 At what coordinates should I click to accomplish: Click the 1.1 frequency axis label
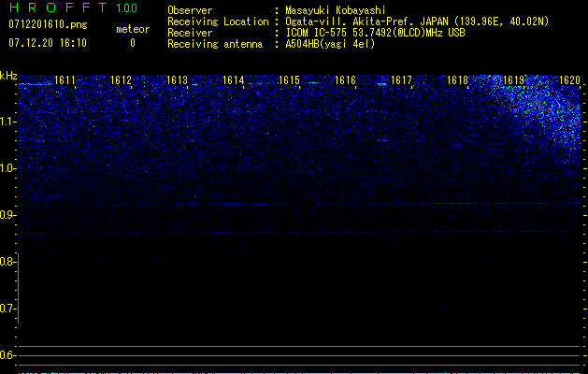7,122
